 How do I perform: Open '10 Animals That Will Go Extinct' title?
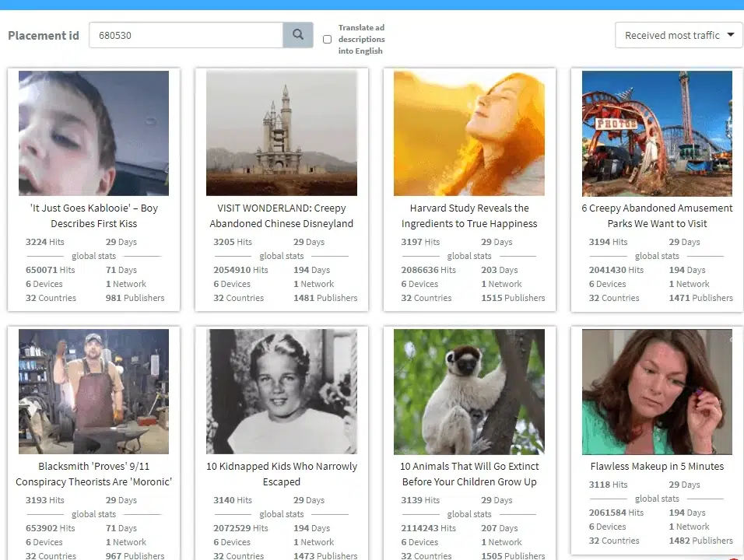(469, 474)
